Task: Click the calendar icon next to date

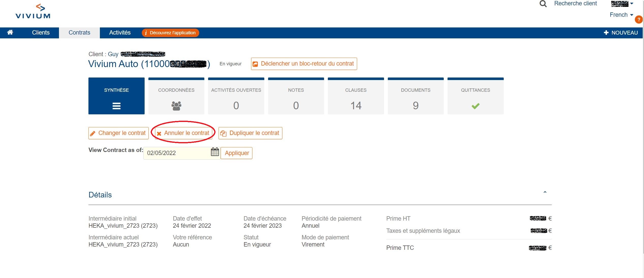Action: pyautogui.click(x=215, y=152)
